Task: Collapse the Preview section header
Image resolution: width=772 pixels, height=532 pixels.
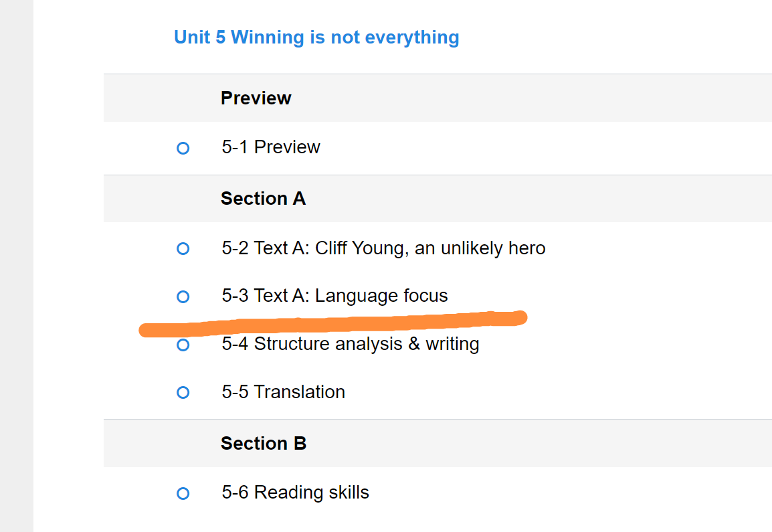Action: [256, 98]
